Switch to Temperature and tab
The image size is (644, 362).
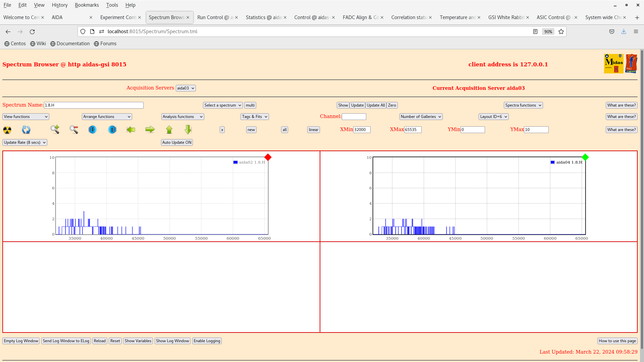coord(458,17)
